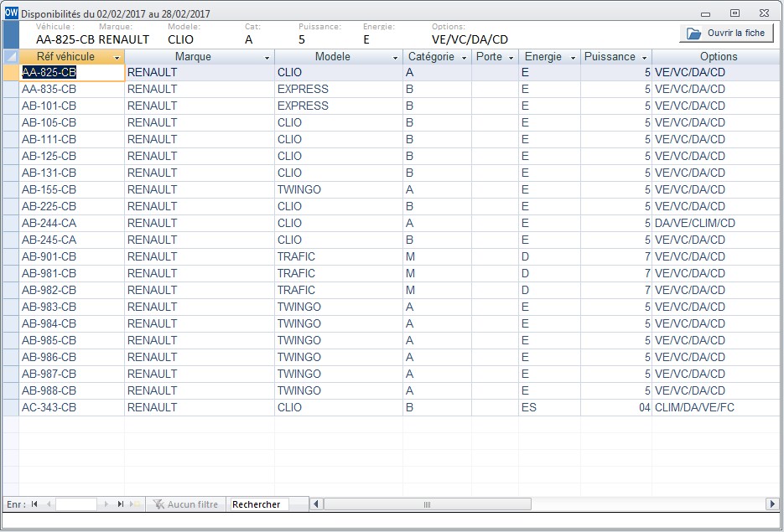The height and width of the screenshot is (532, 784).
Task: Click the DA/VE/CLIM/CD options cell
Action: pos(718,223)
